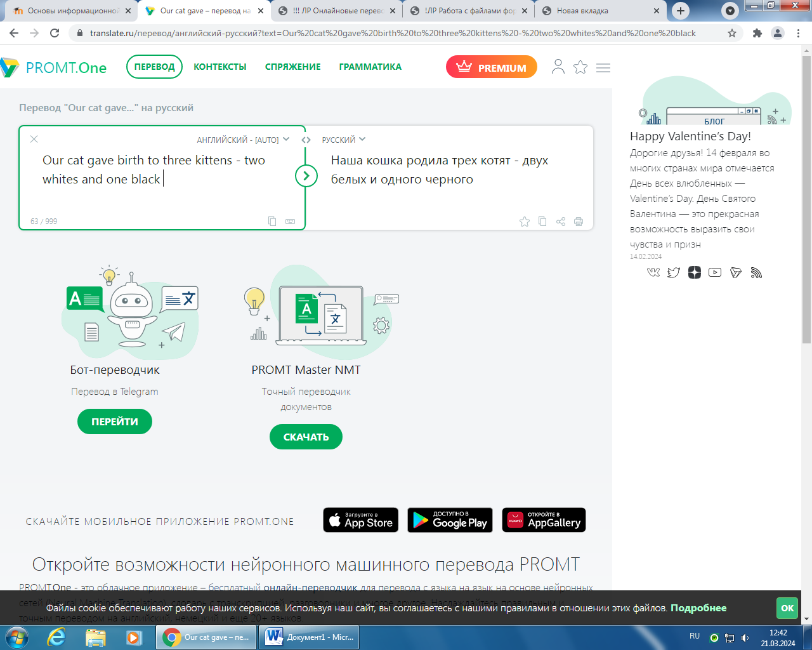812x650 pixels.
Task: Switch to ЛР Работа с файлами tab
Action: (x=468, y=11)
